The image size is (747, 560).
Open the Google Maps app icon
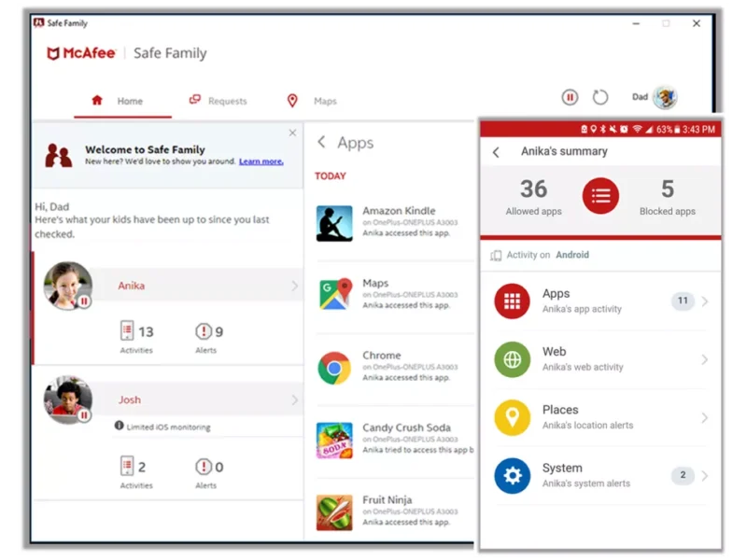pos(334,295)
